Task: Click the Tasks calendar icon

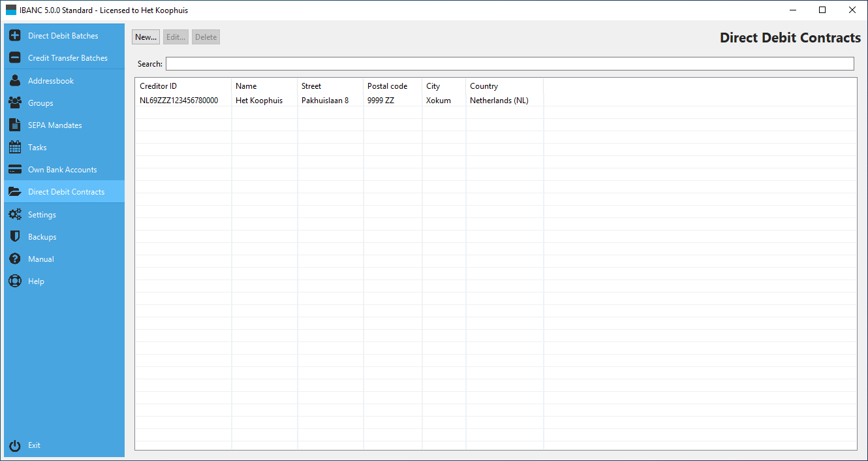Action: (15, 148)
